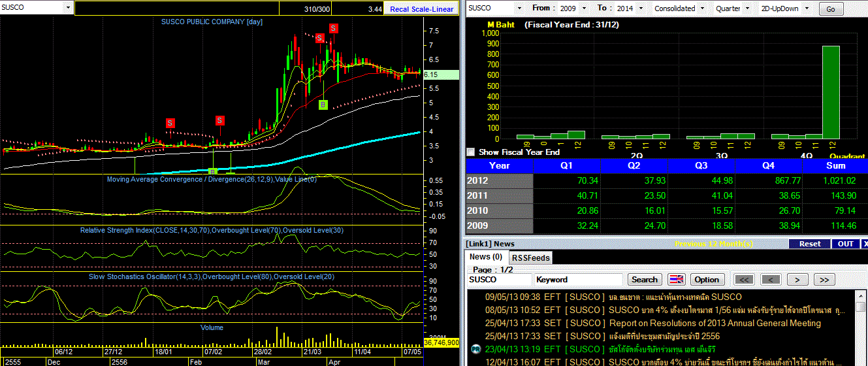Click the OUT button in the news header

point(846,244)
